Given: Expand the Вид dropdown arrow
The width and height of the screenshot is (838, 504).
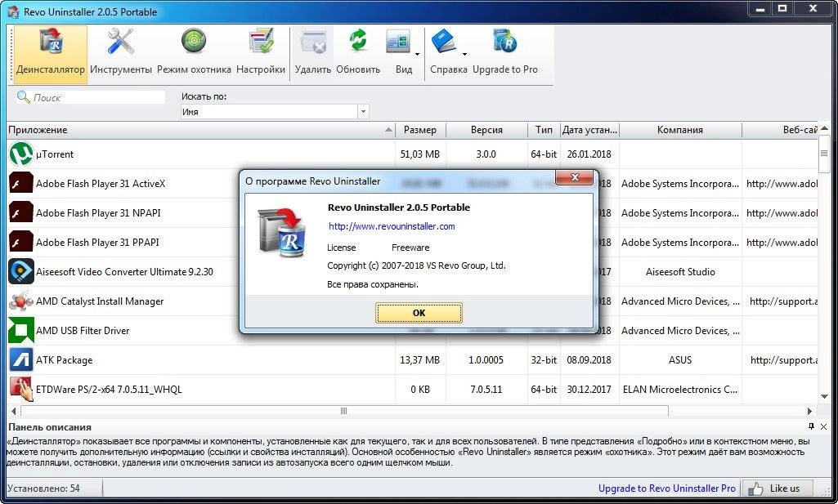Looking at the screenshot, I should click(x=418, y=54).
